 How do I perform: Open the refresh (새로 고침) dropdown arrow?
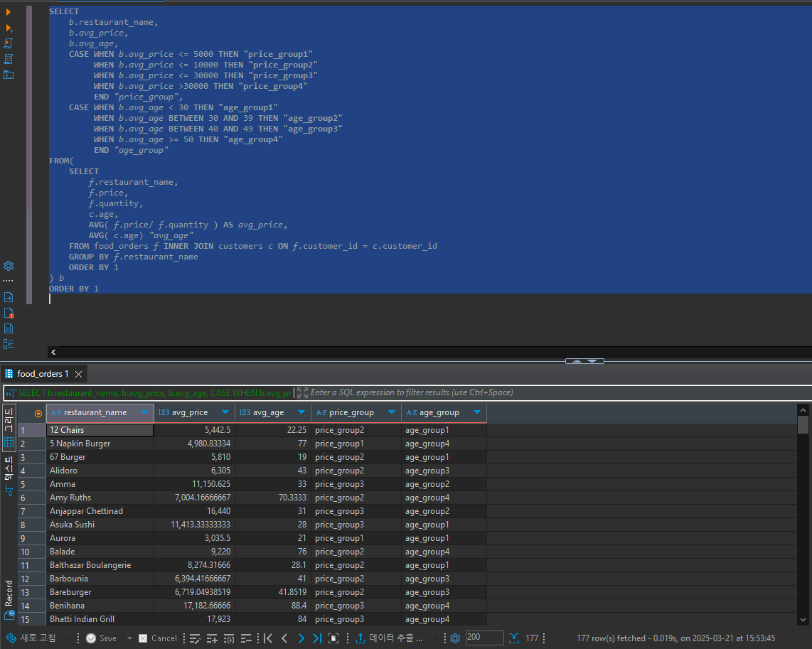tap(69, 638)
